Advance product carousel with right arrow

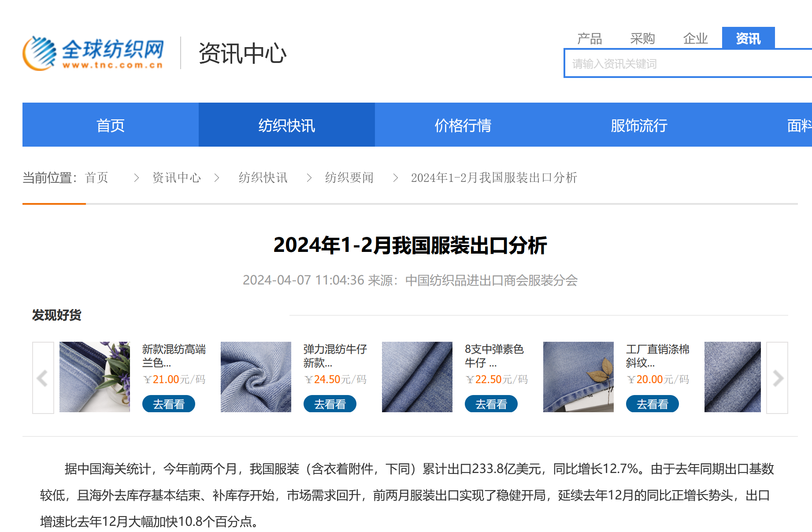[x=777, y=378]
